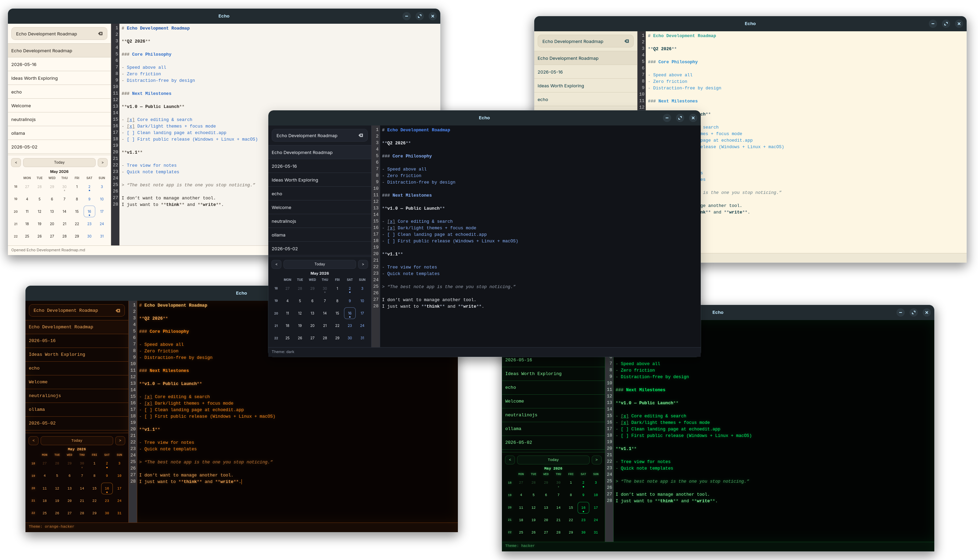Open neutralinojs note in light window

(x=59, y=119)
